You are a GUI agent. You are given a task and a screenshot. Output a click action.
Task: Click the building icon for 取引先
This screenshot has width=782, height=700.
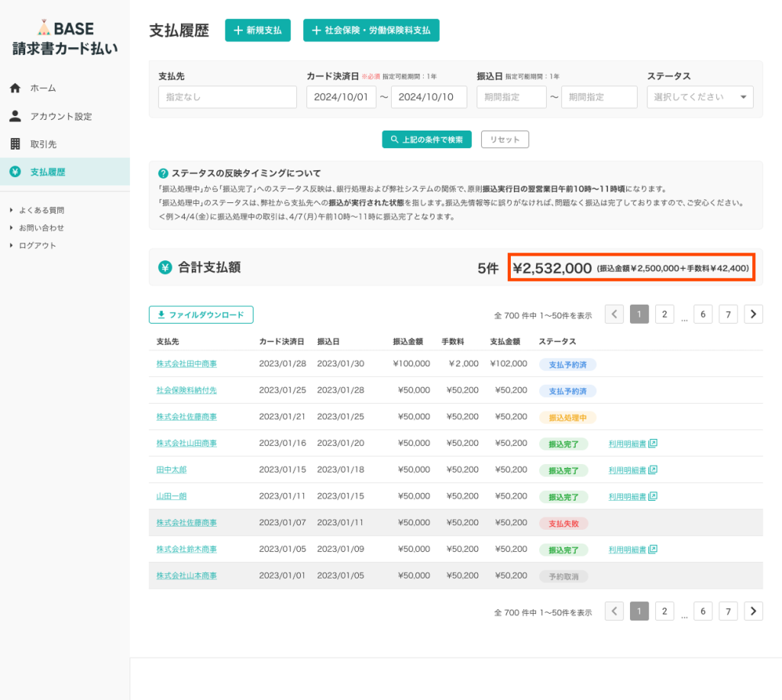[x=15, y=144]
